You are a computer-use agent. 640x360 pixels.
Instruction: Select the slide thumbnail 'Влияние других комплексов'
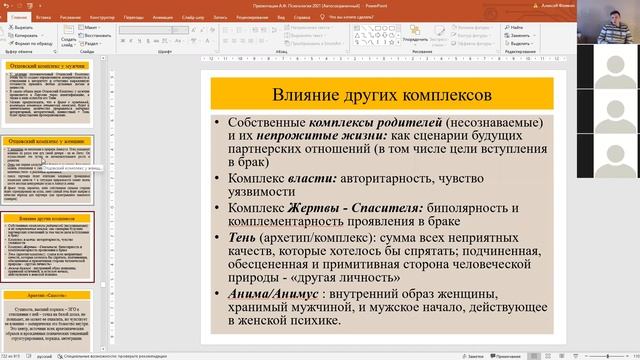[48, 247]
